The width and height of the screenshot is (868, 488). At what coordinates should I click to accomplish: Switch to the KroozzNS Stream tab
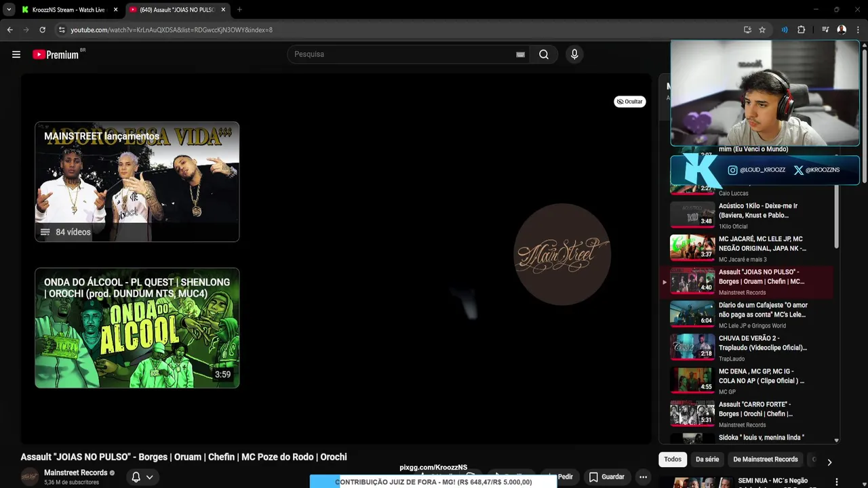68,9
